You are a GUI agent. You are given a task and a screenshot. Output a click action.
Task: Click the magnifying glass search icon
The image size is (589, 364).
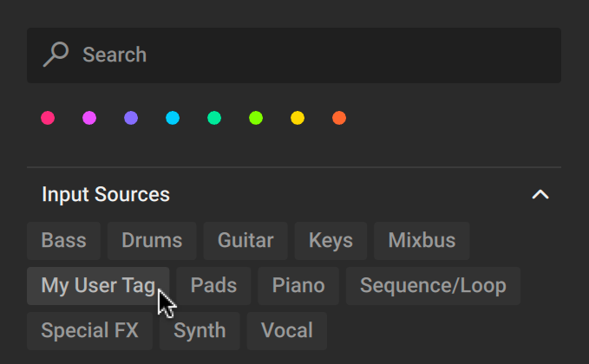point(56,55)
